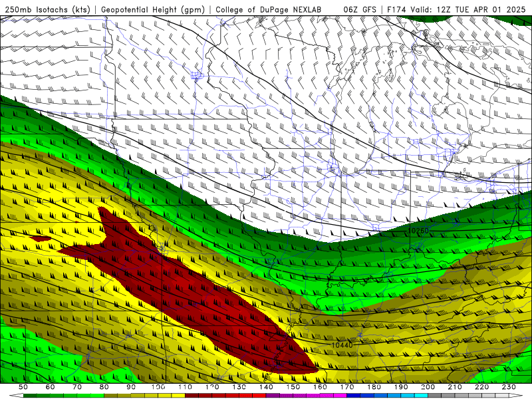
Task: Pick the darkest green swatch starting the colorbar
Action: pos(30,396)
